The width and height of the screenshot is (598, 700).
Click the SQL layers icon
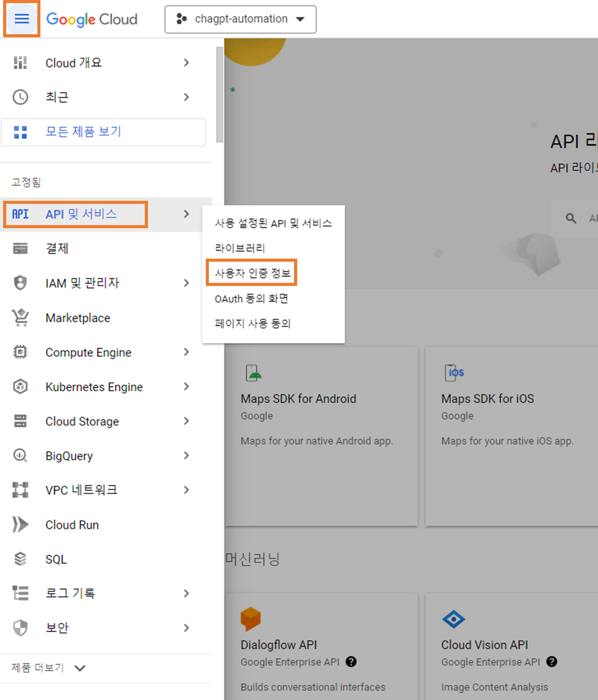pyautogui.click(x=20, y=559)
